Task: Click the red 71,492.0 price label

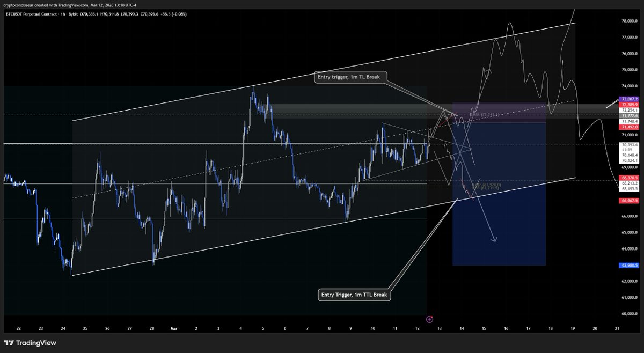Action: [x=629, y=127]
